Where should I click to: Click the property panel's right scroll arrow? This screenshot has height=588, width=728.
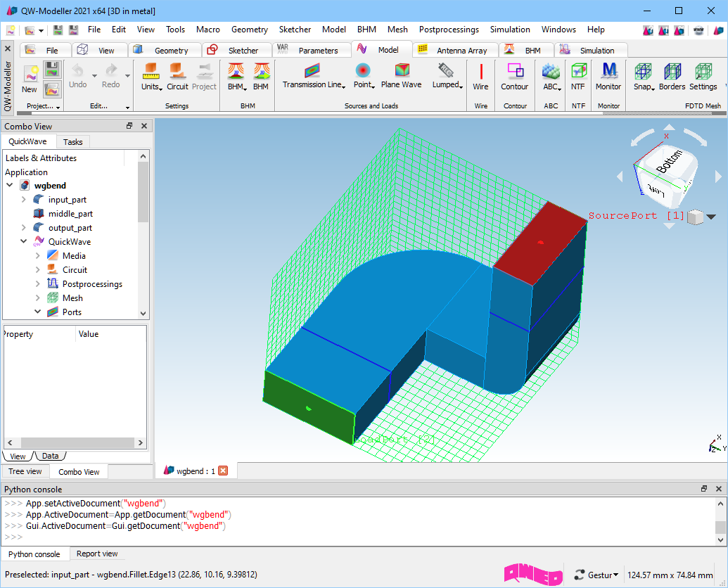coord(141,442)
